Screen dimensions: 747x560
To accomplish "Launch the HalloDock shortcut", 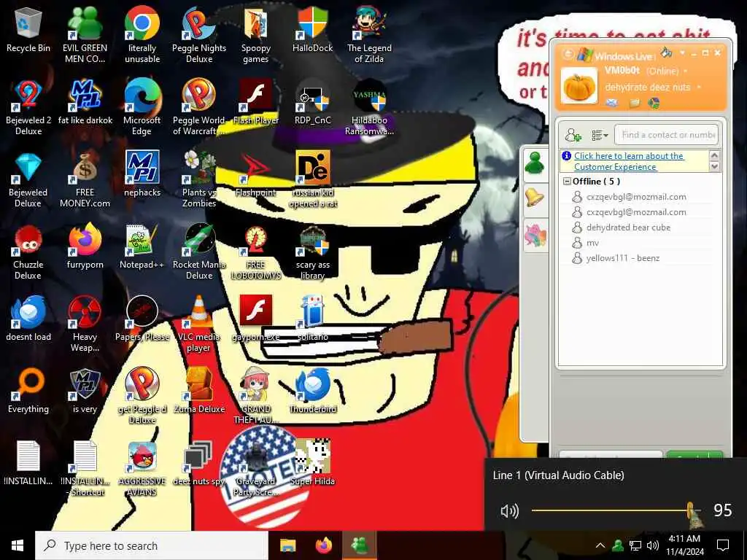I will pyautogui.click(x=312, y=29).
